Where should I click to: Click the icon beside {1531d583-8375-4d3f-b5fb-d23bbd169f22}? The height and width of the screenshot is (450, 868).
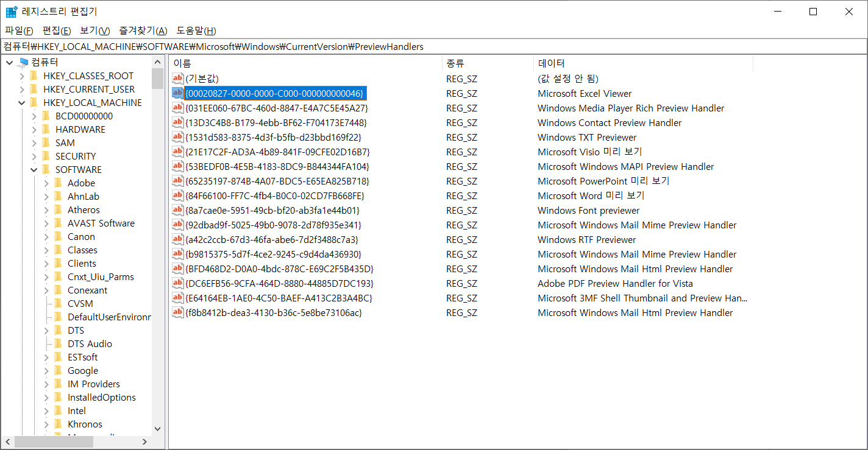tap(178, 137)
